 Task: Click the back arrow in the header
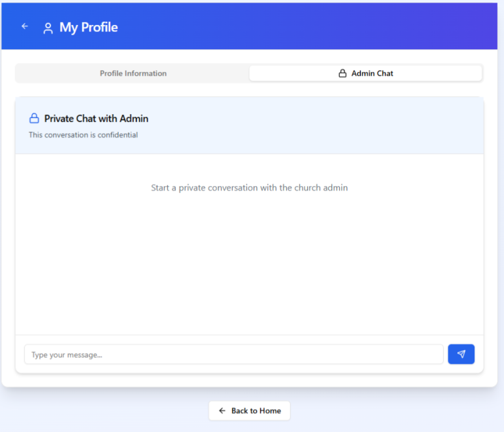tap(25, 26)
